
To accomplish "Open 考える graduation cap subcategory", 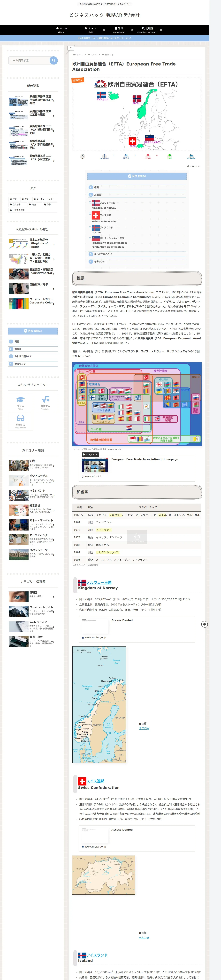I will (21, 402).
